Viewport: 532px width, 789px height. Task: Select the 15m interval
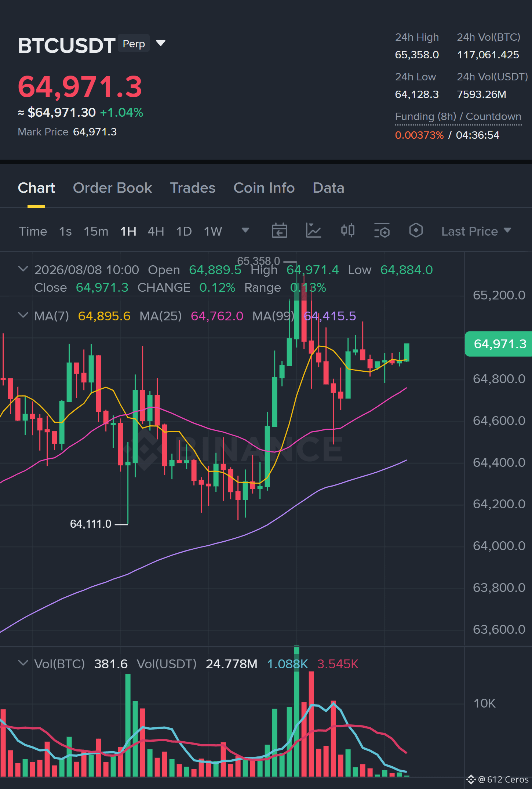click(96, 231)
